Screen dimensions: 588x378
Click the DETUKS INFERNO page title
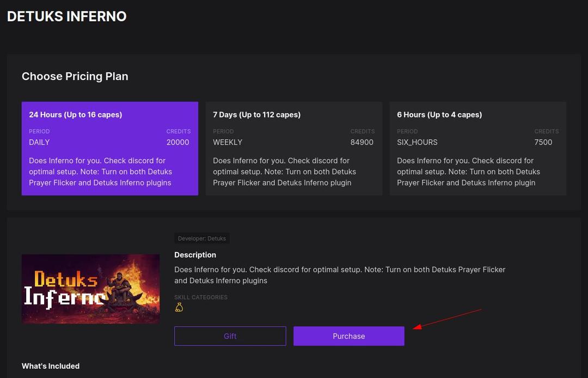pyautogui.click(x=66, y=16)
